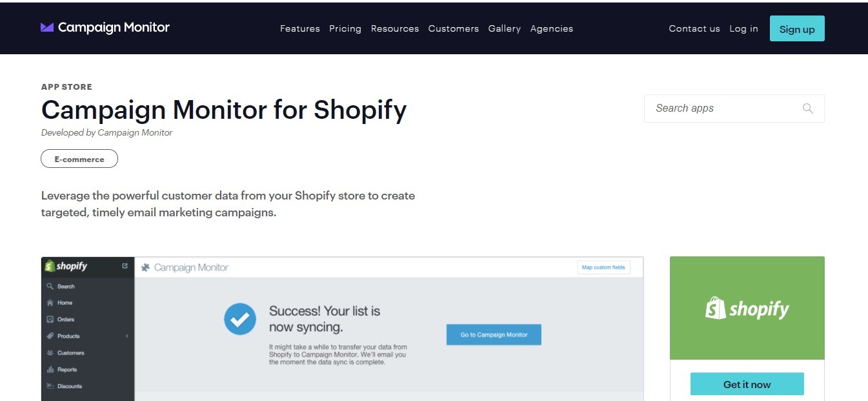Switch to the Pricing page
This screenshot has height=401, width=868.
[x=345, y=28]
